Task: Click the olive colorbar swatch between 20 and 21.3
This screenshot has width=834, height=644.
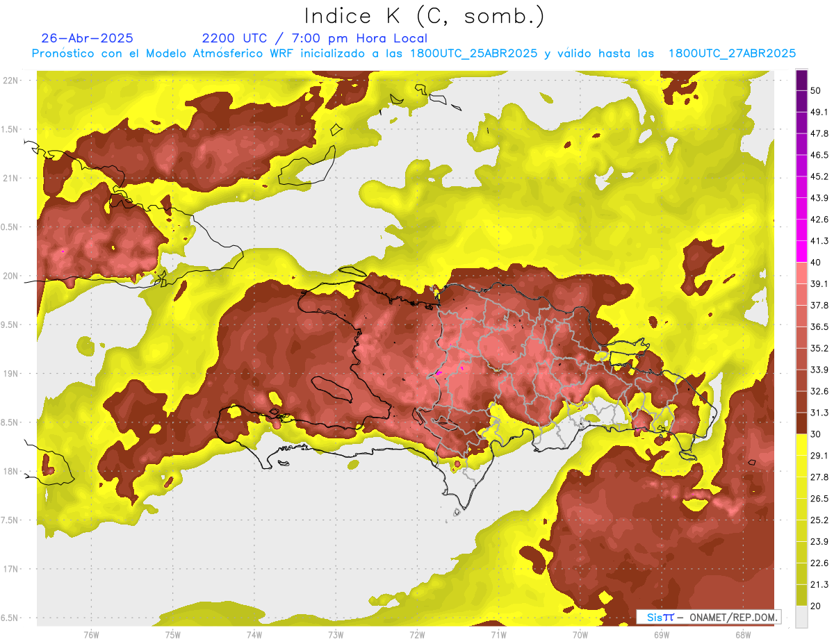Action: (x=801, y=595)
